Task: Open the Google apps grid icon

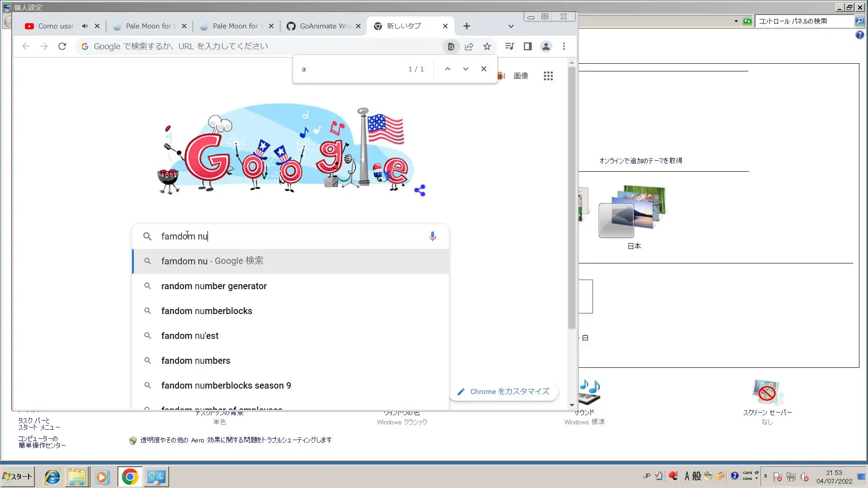Action: 548,76
